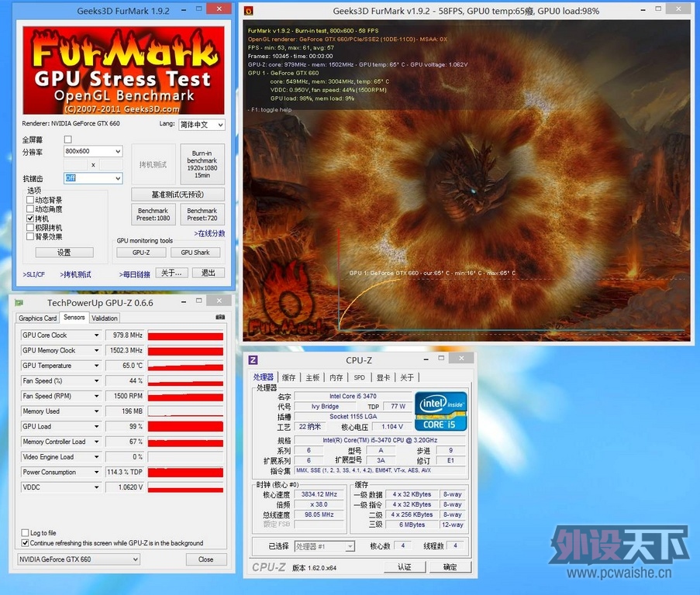Start Benchmark Preset:1080
The height and width of the screenshot is (595, 700).
(153, 214)
